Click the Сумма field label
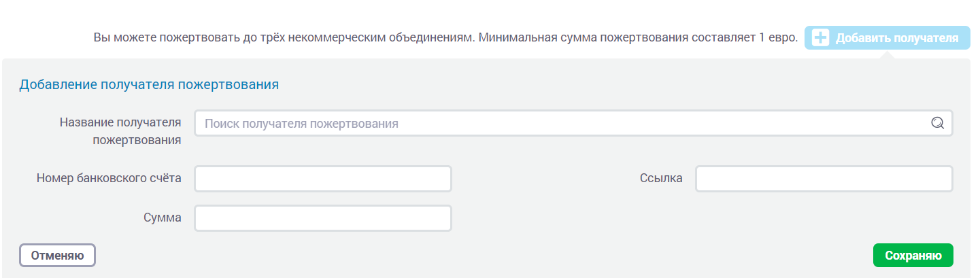 click(162, 218)
